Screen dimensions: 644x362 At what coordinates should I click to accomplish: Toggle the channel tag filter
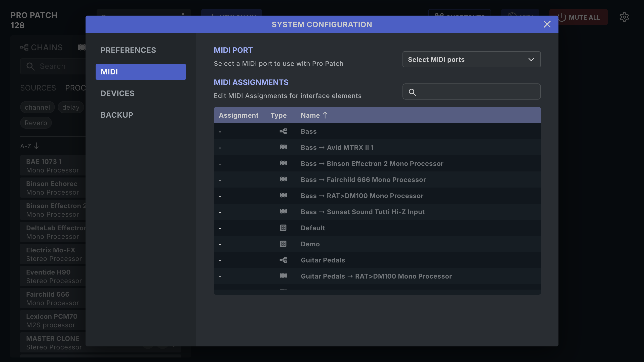click(x=37, y=107)
